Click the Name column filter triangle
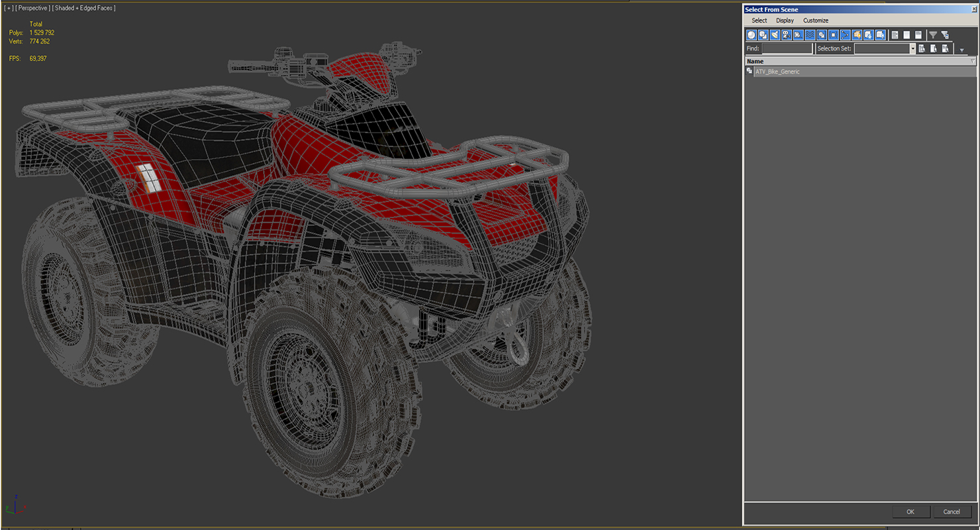Screen dimensions: 980x530 coord(973,61)
